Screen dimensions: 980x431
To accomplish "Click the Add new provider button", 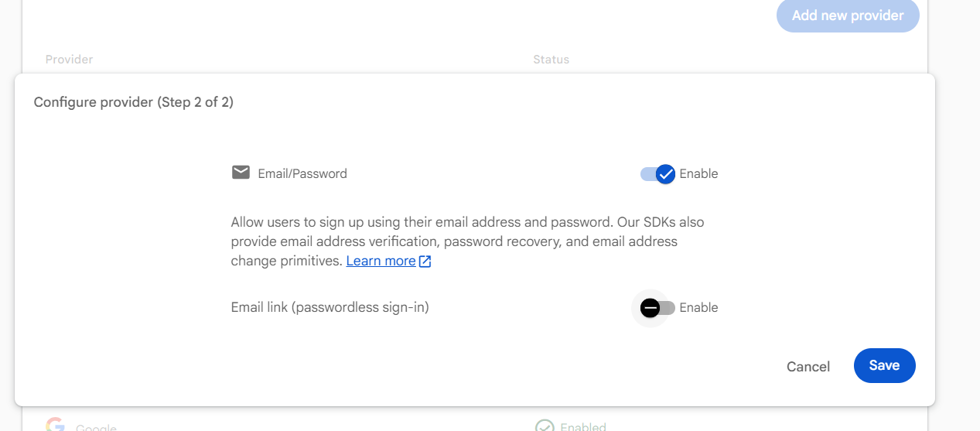I will 848,15.
